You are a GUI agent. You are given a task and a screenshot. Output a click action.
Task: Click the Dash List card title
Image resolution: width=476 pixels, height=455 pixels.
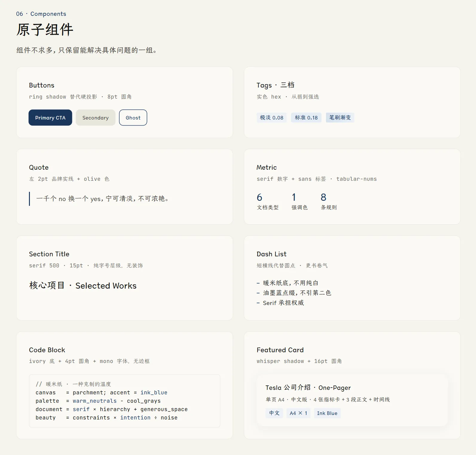pyautogui.click(x=271, y=254)
